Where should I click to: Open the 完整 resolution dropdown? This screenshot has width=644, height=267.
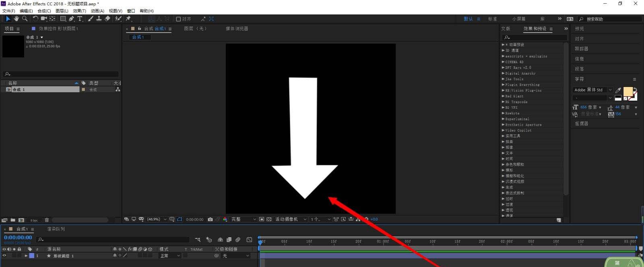coord(243,219)
